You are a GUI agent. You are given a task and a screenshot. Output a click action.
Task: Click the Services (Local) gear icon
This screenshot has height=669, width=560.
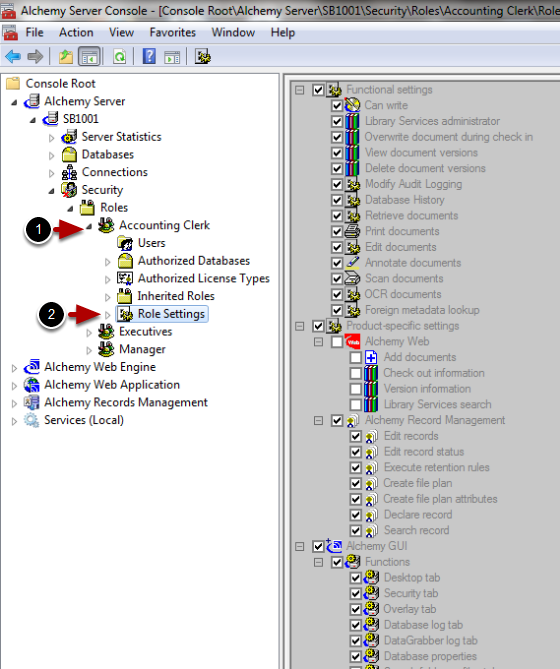[x=32, y=420]
